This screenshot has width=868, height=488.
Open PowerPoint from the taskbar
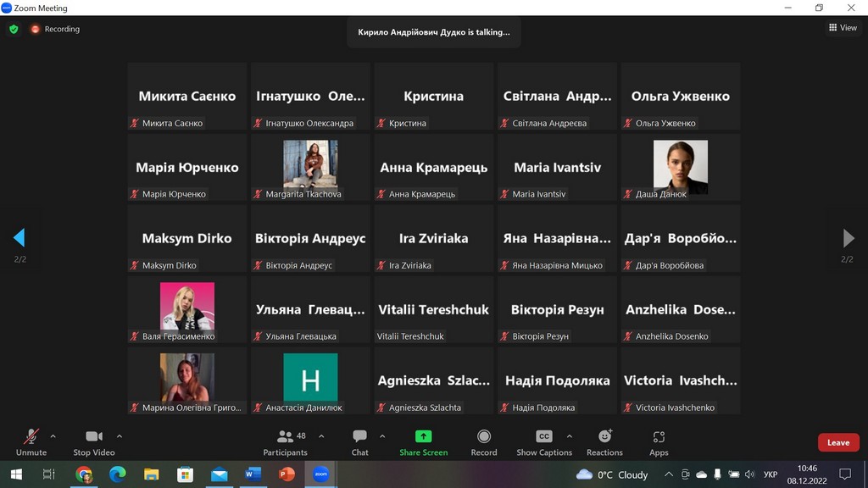287,474
